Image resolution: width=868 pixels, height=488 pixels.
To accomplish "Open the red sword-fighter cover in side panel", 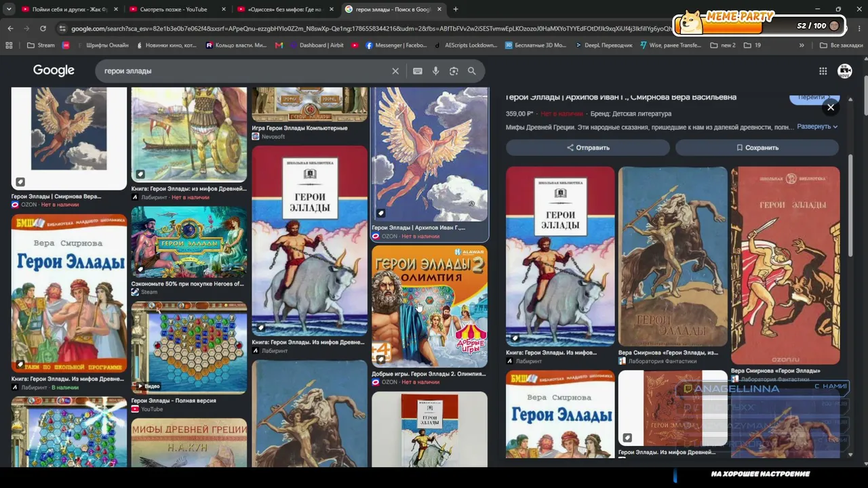I will 785,266.
